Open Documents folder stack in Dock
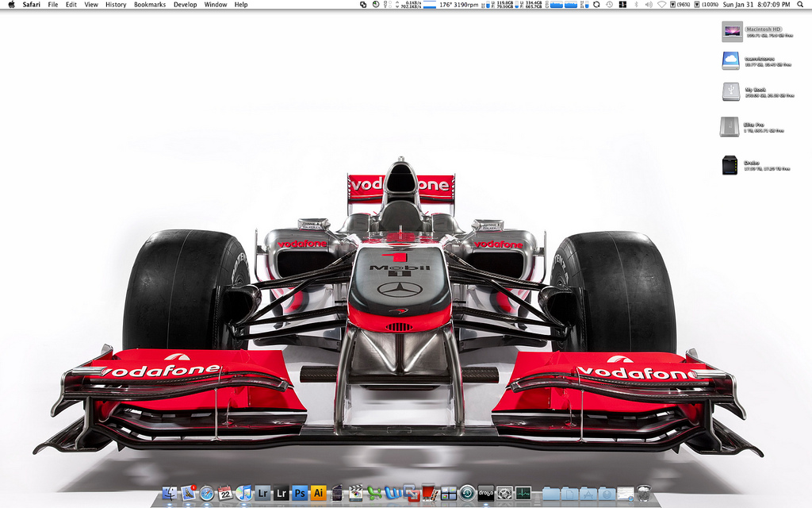Image resolution: width=812 pixels, height=508 pixels. pos(569,494)
